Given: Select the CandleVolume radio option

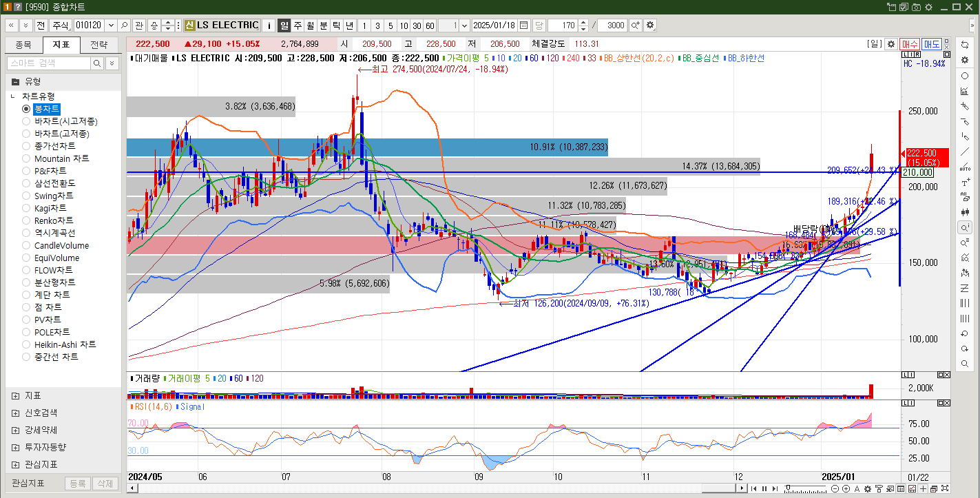Looking at the screenshot, I should [x=26, y=245].
